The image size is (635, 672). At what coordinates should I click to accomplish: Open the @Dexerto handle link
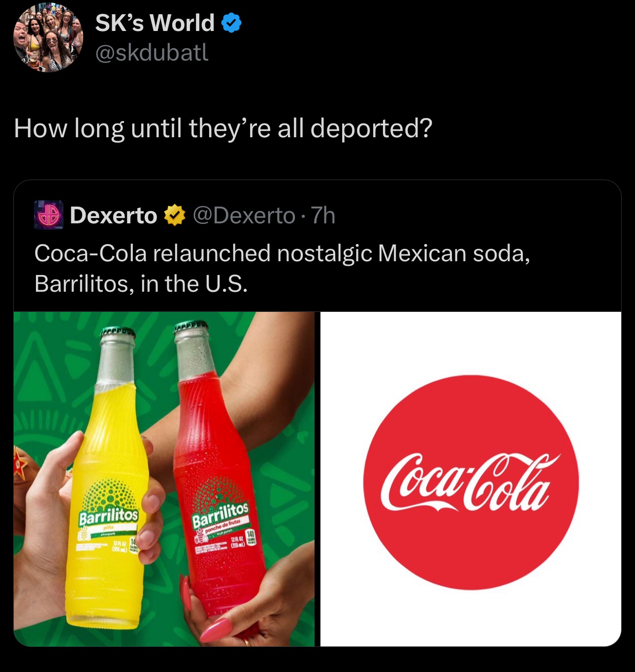pos(244,215)
